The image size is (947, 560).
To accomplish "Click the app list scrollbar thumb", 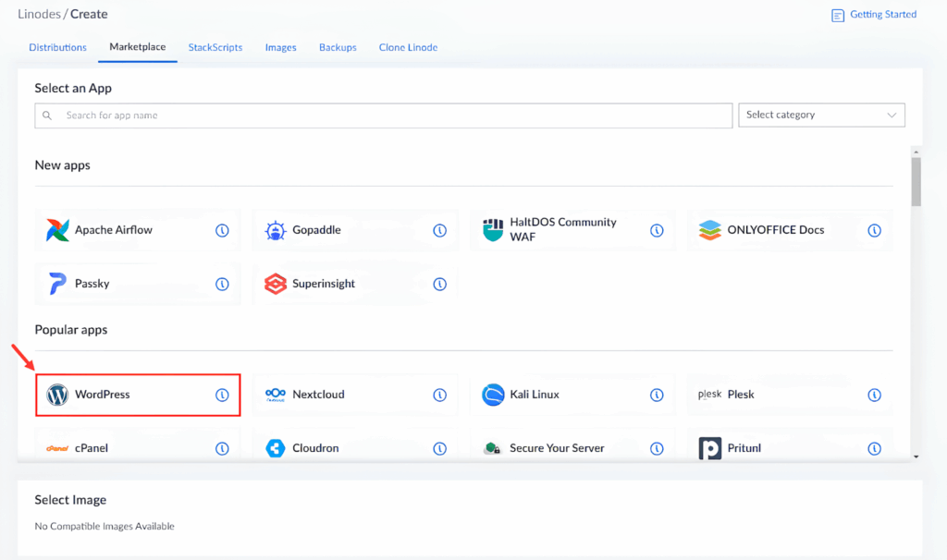I will tap(916, 182).
